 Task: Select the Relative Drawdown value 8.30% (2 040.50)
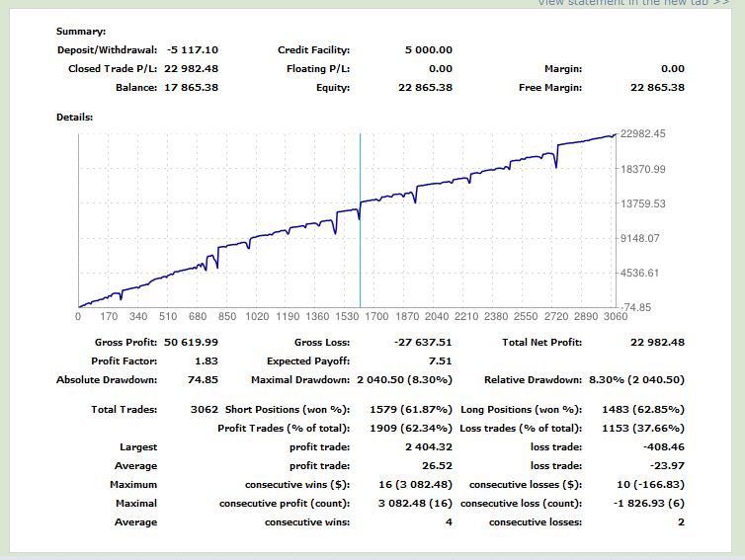point(636,380)
